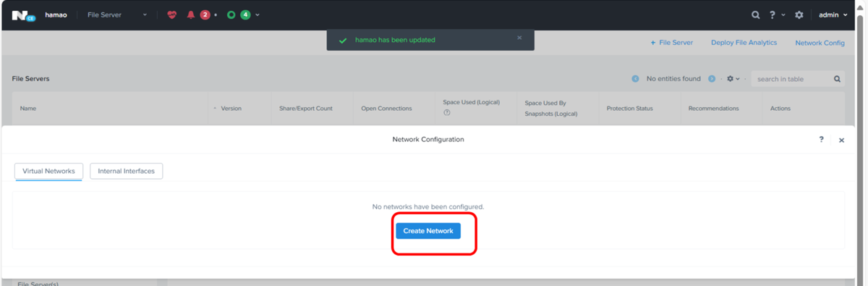Click the green check icon in the update notification
The image size is (868, 286).
(x=343, y=41)
